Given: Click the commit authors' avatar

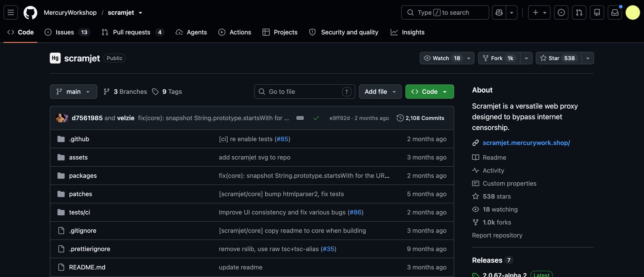Looking at the screenshot, I should [x=62, y=118].
